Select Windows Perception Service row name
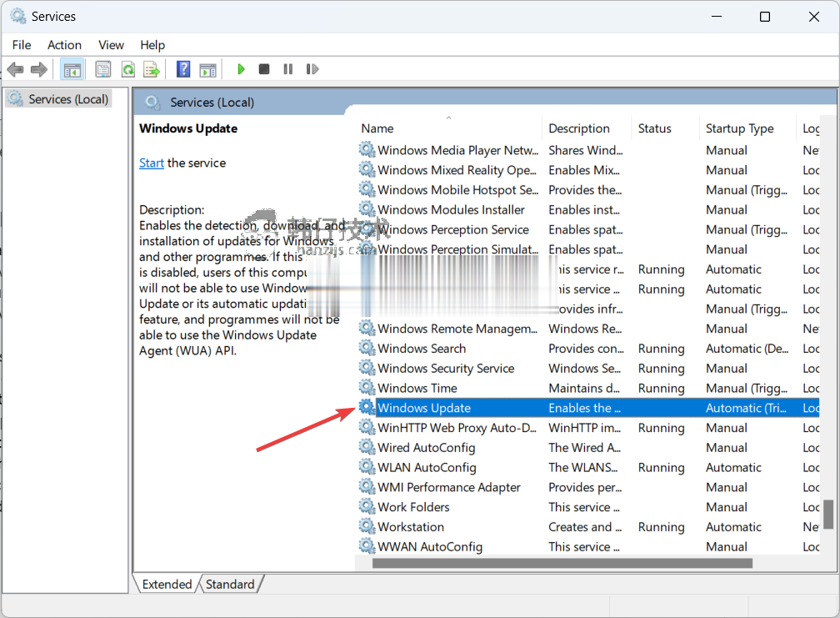This screenshot has width=840, height=618. 453,229
